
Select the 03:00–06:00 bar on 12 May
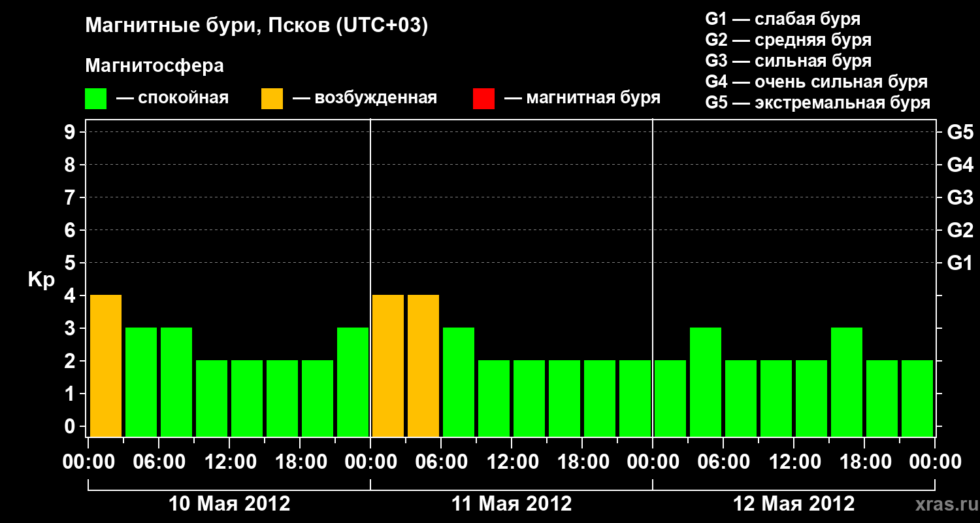tap(706, 382)
